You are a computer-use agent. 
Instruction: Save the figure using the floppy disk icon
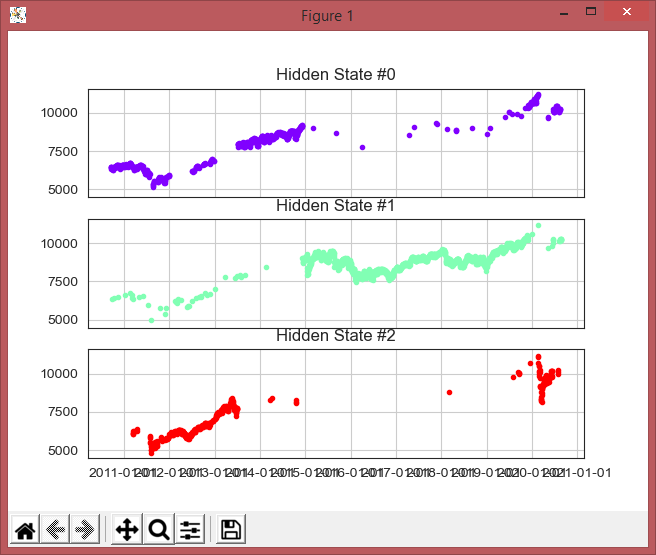[231, 530]
